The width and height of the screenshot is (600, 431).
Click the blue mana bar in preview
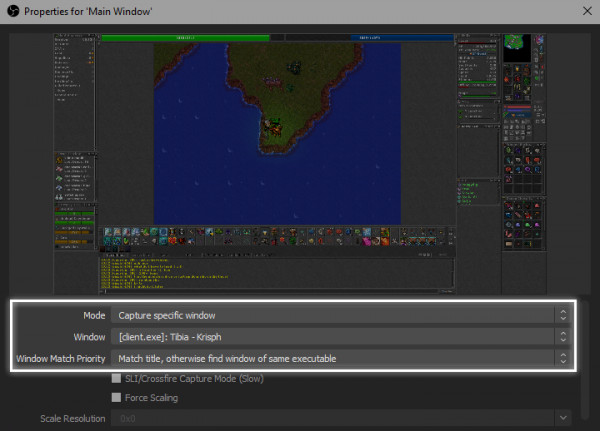(x=402, y=38)
